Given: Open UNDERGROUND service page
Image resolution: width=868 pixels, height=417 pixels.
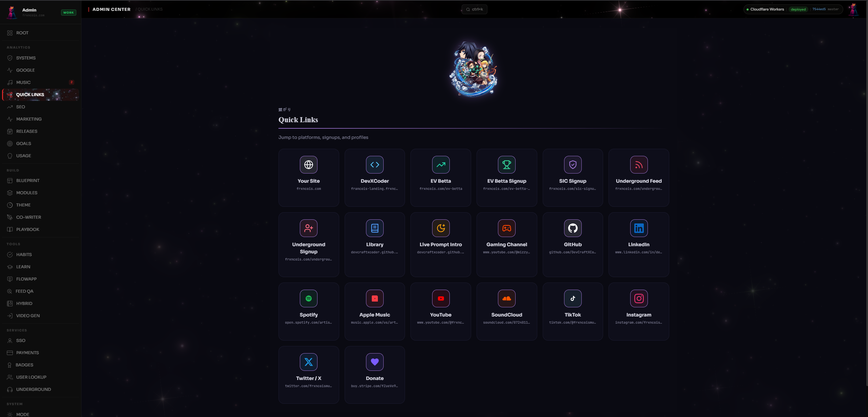Looking at the screenshot, I should [x=41, y=389].
